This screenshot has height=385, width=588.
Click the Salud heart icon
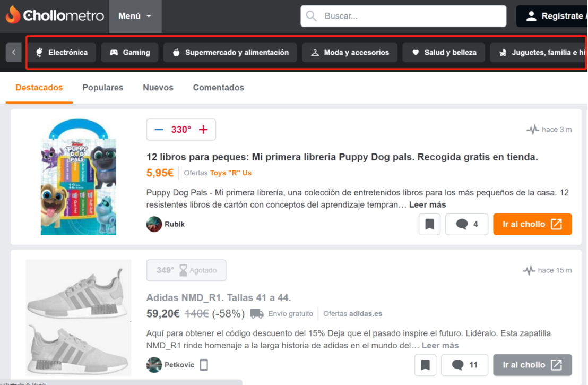tap(416, 53)
